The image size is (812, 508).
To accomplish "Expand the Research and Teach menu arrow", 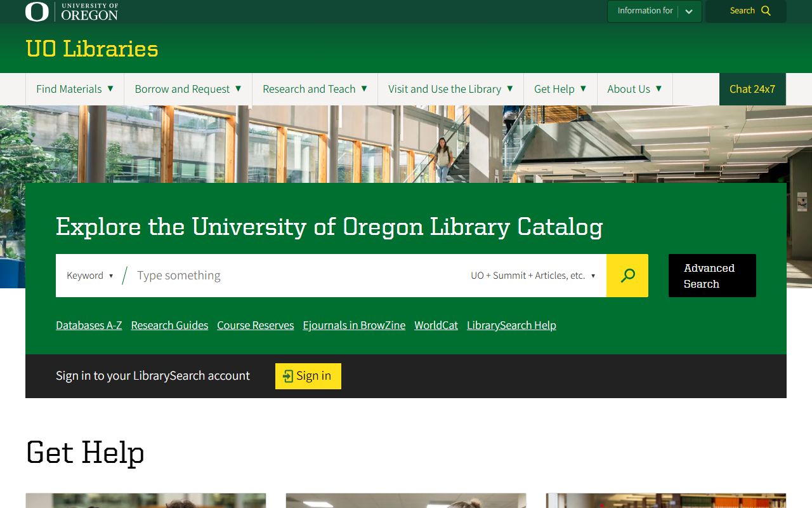I will 364,88.
